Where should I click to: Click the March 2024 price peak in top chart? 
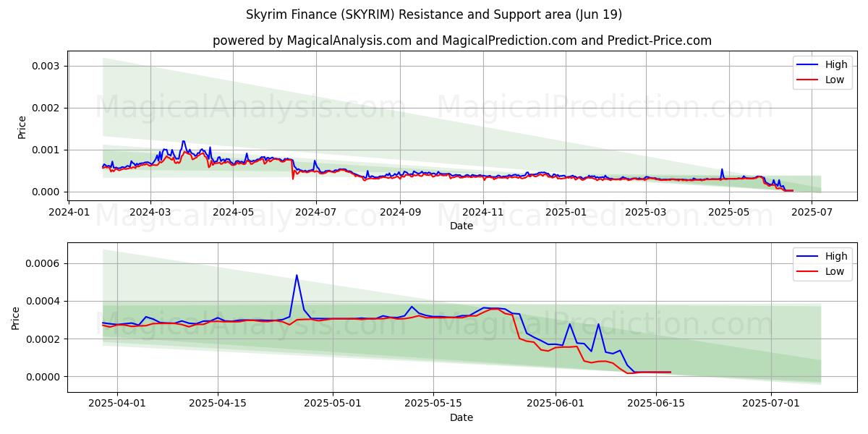[x=183, y=142]
